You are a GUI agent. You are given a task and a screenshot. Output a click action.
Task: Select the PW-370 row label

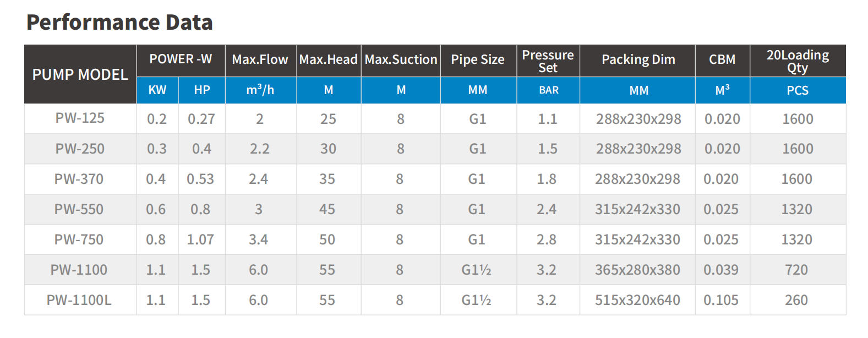(79, 179)
